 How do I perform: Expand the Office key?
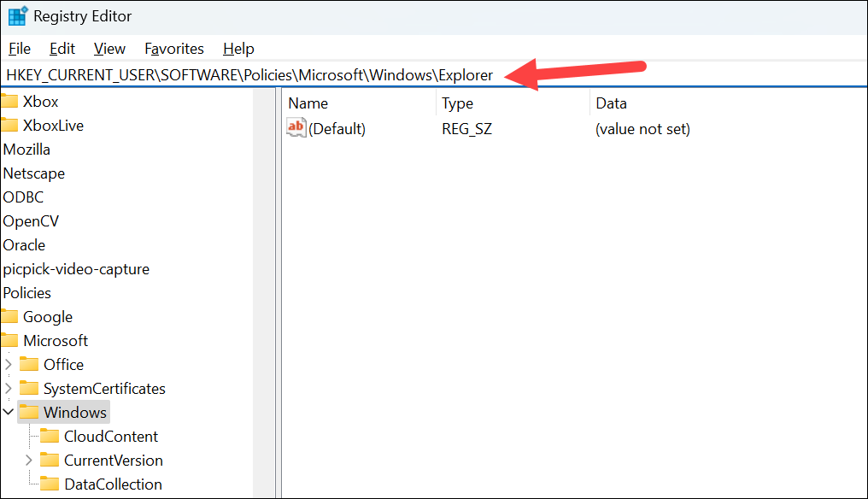pos(9,364)
